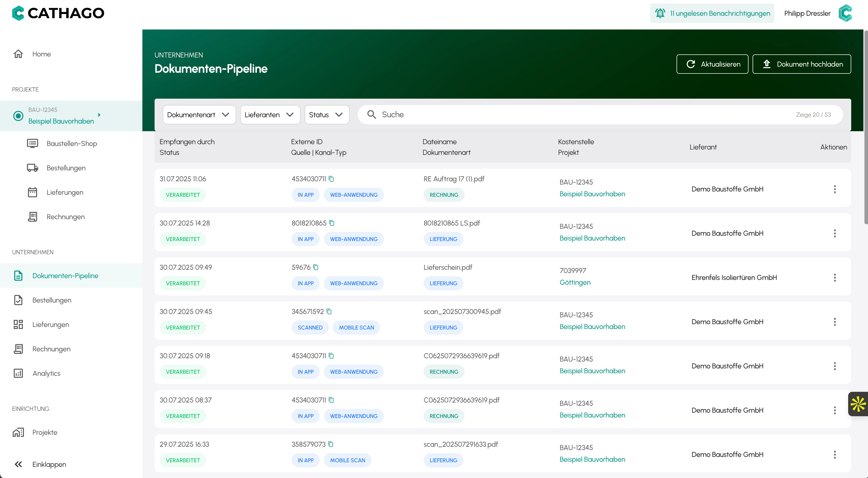Viewport: 868px width, 478px height.
Task: Open Göttingen project link
Action: point(575,282)
